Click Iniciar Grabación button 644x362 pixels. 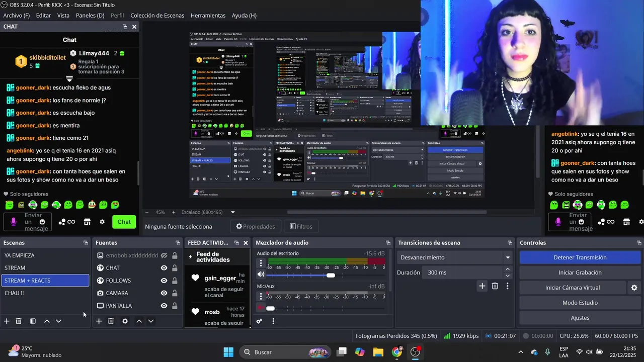580,273
